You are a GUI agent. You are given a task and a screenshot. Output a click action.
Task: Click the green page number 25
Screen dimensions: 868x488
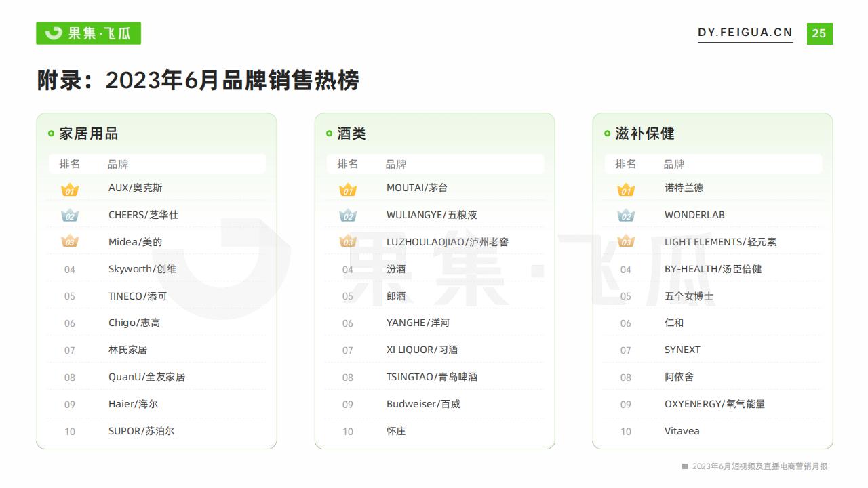tap(819, 33)
